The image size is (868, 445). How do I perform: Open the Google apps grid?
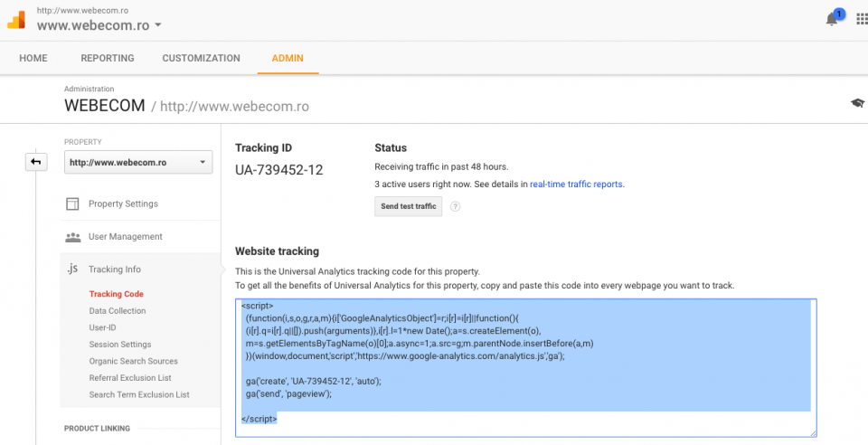click(860, 19)
